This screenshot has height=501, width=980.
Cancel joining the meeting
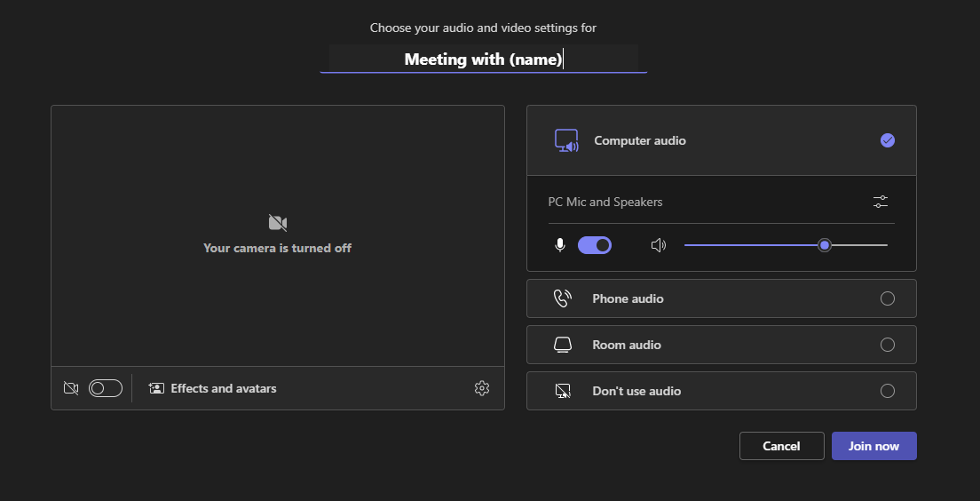tap(781, 446)
